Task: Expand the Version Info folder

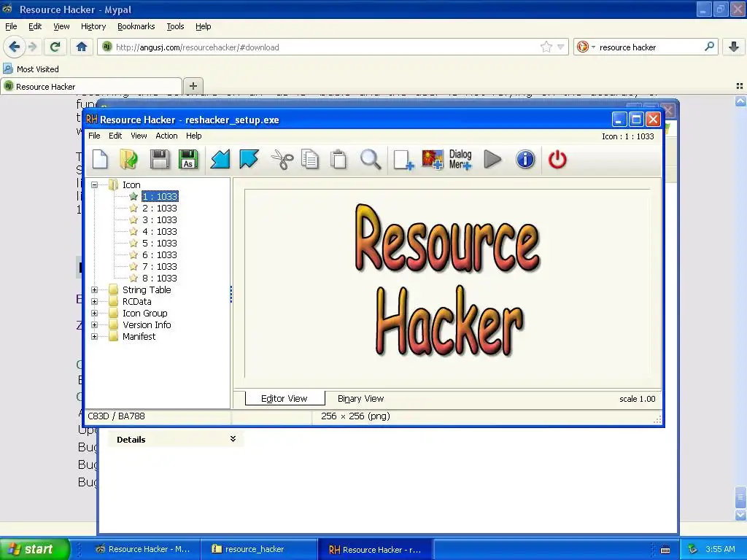Action: click(94, 324)
